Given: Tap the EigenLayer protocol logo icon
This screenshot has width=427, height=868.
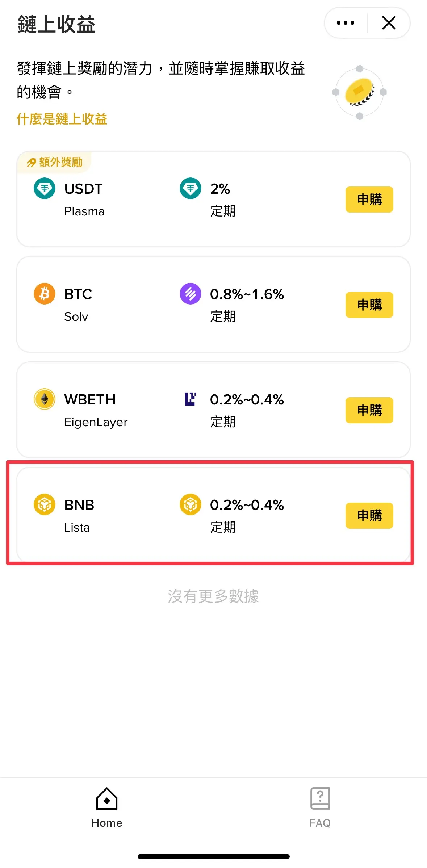Looking at the screenshot, I should click(191, 399).
